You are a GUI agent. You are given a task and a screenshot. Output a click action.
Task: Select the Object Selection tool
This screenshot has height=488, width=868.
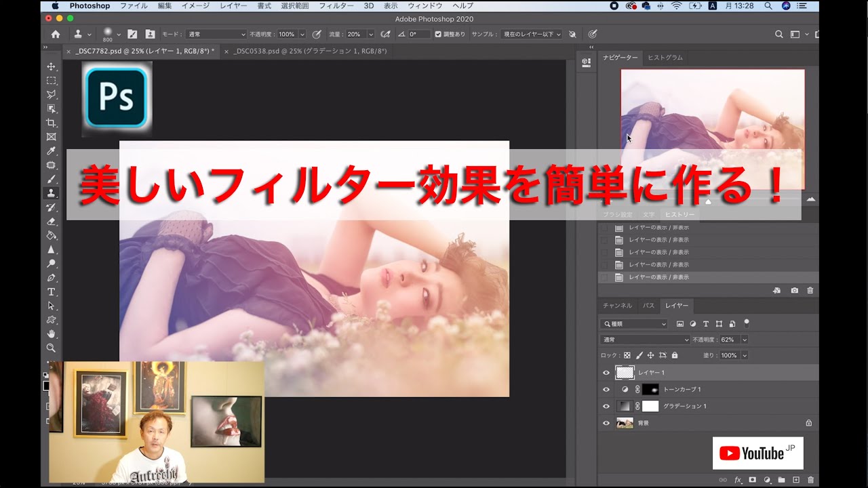[51, 108]
